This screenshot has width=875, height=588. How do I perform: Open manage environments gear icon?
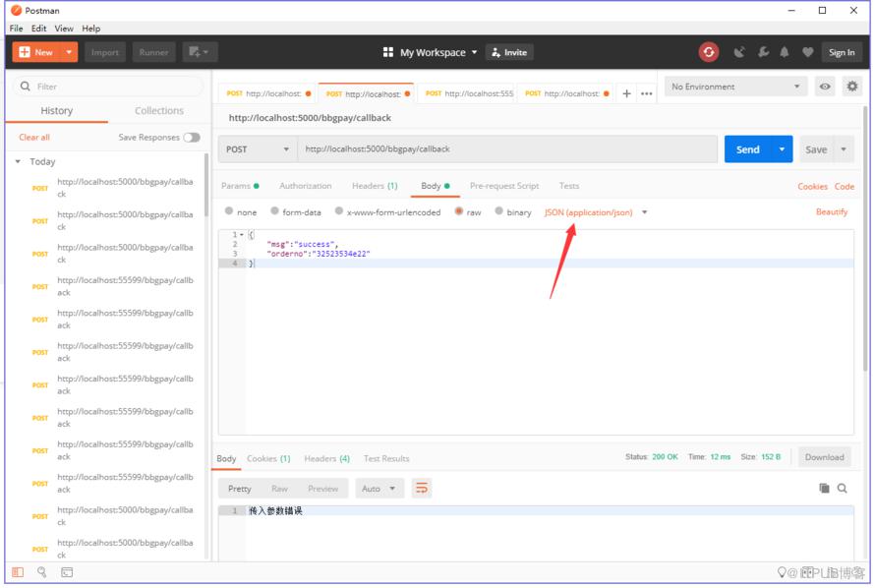coord(851,87)
